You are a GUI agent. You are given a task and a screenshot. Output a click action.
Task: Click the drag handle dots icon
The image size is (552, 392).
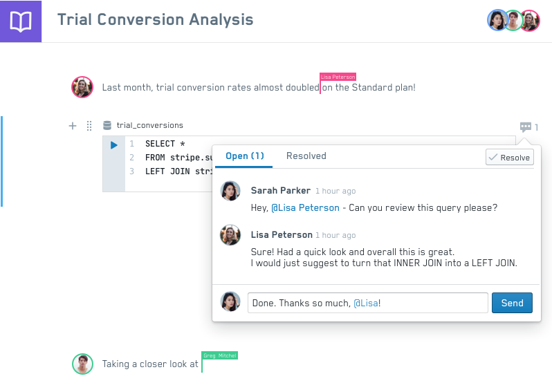click(x=89, y=126)
